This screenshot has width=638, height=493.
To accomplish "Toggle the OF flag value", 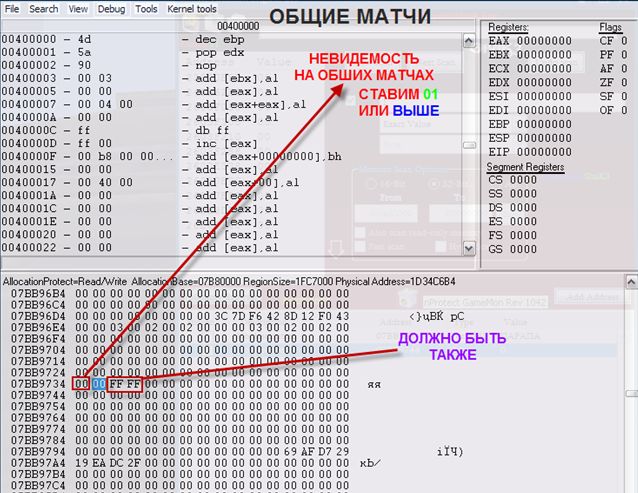I will point(624,110).
